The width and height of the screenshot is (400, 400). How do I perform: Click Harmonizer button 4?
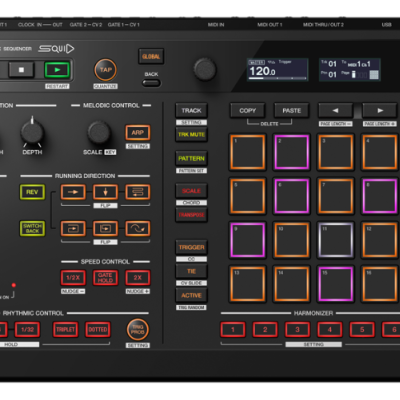[330, 330]
